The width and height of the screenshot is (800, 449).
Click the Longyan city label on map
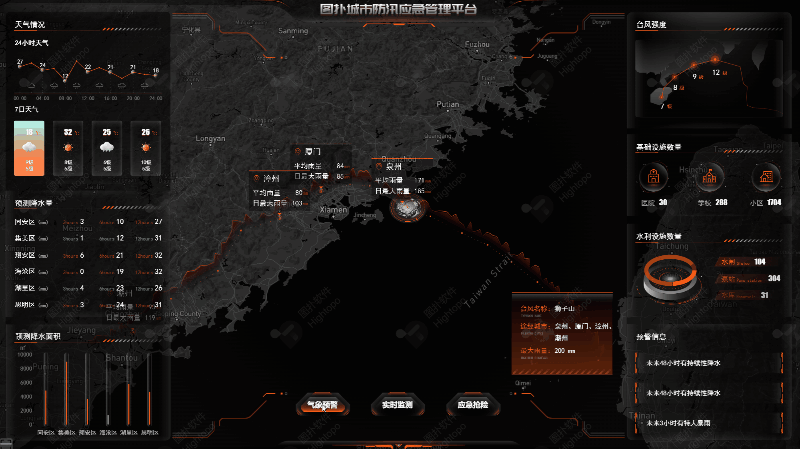coord(210,138)
